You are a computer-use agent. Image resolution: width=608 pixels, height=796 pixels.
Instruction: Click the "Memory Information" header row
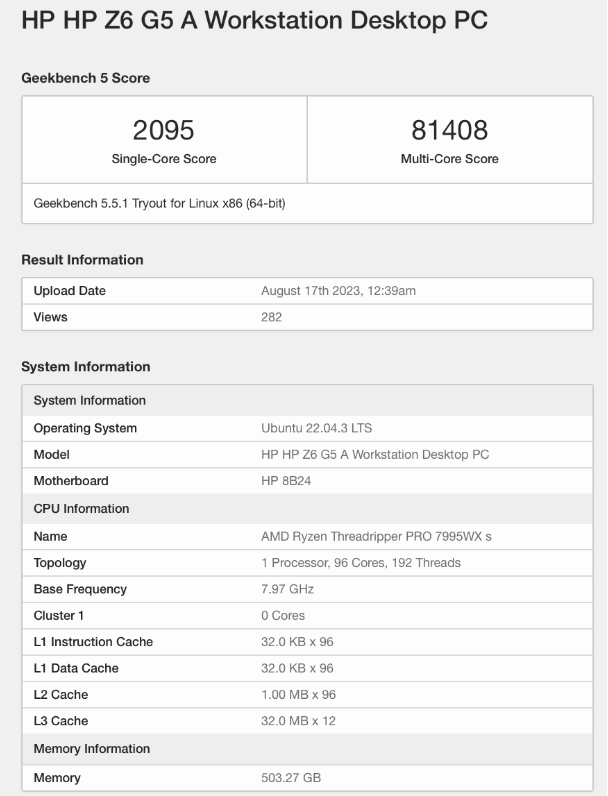coord(308,749)
